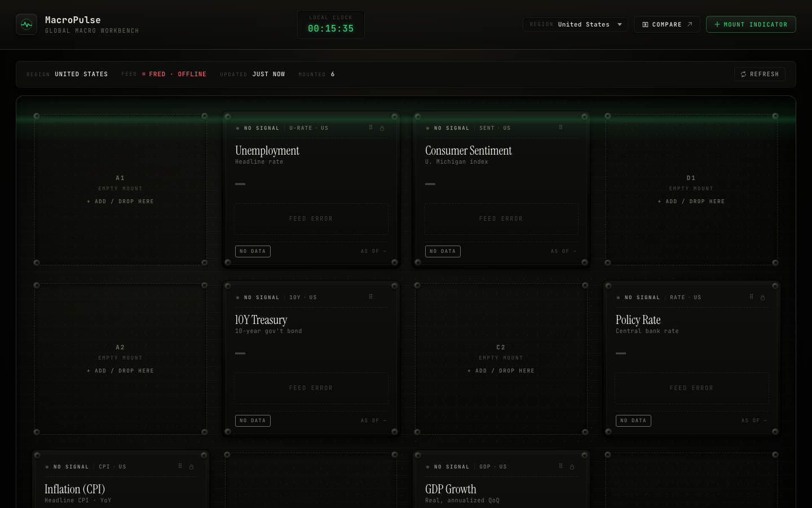
Task: Click the MacroPulse pulse logo icon
Action: pyautogui.click(x=27, y=24)
